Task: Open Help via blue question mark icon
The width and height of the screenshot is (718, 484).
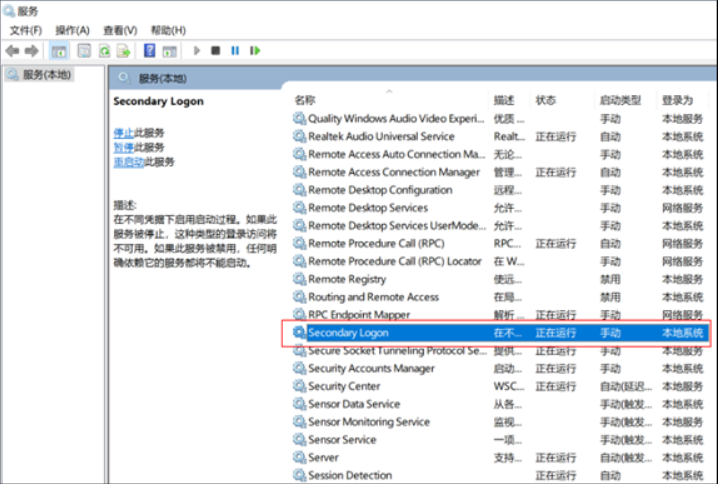Action: point(149,50)
